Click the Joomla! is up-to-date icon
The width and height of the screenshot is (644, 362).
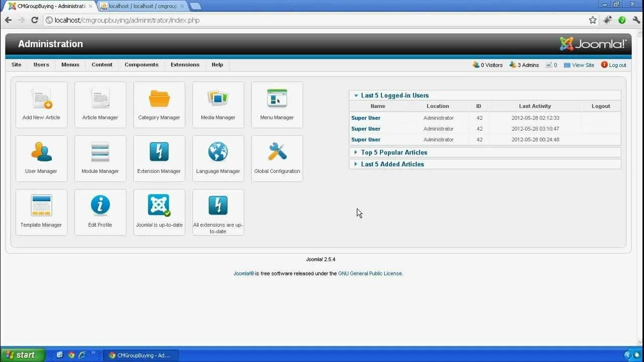pyautogui.click(x=159, y=212)
